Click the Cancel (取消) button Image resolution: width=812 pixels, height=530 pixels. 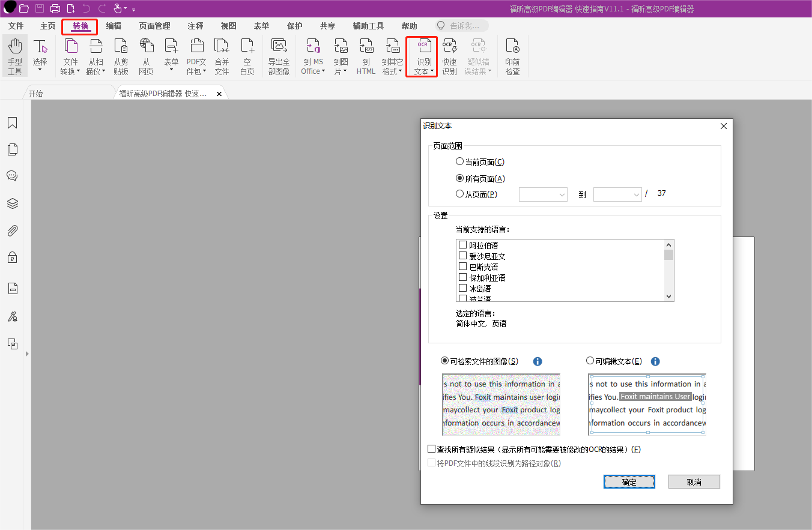(x=694, y=482)
